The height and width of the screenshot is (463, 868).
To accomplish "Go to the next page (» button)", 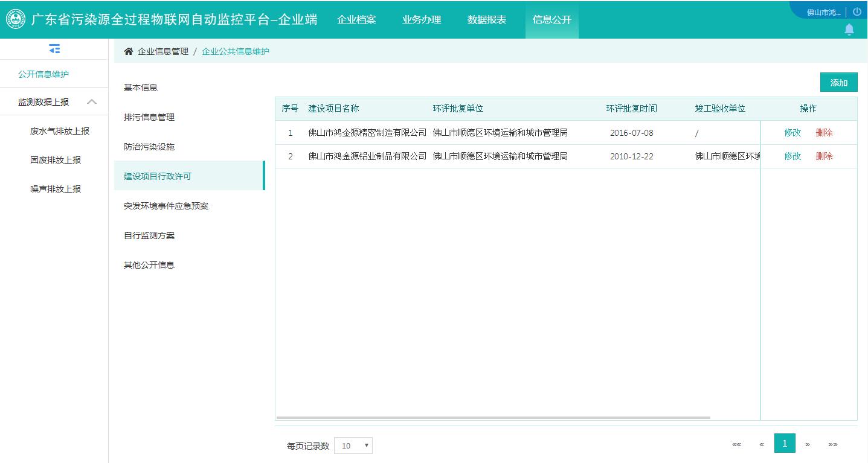I will pos(808,444).
